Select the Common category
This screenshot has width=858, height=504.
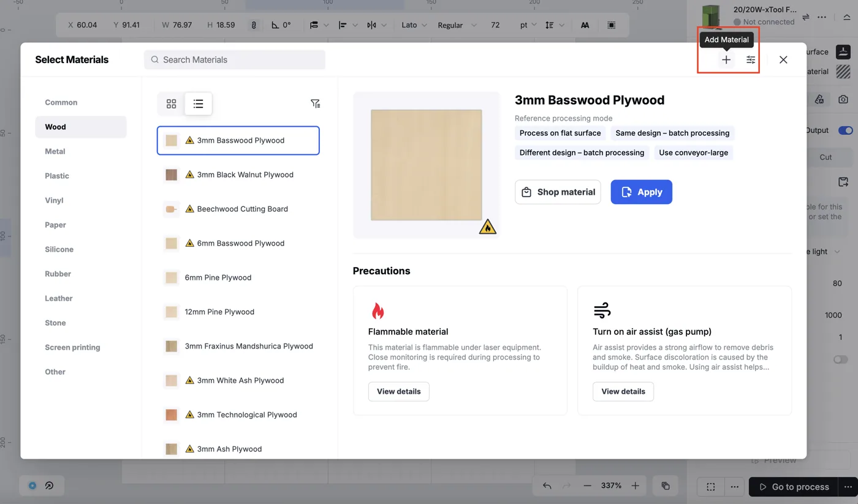(81, 102)
